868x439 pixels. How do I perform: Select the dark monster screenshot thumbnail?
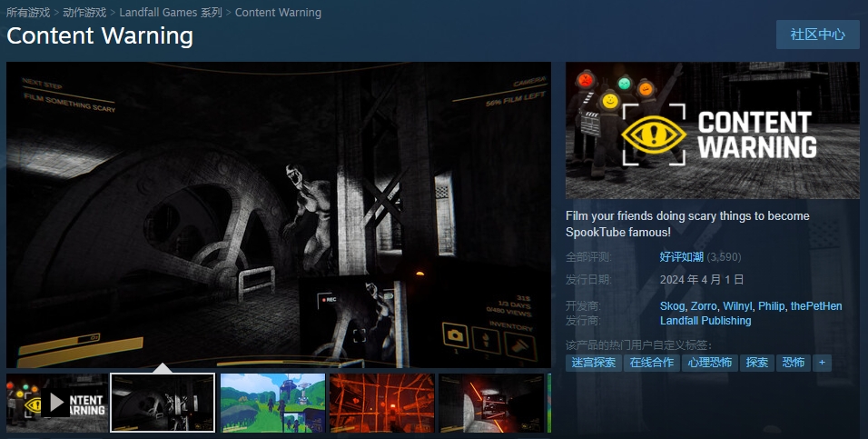pos(163,403)
